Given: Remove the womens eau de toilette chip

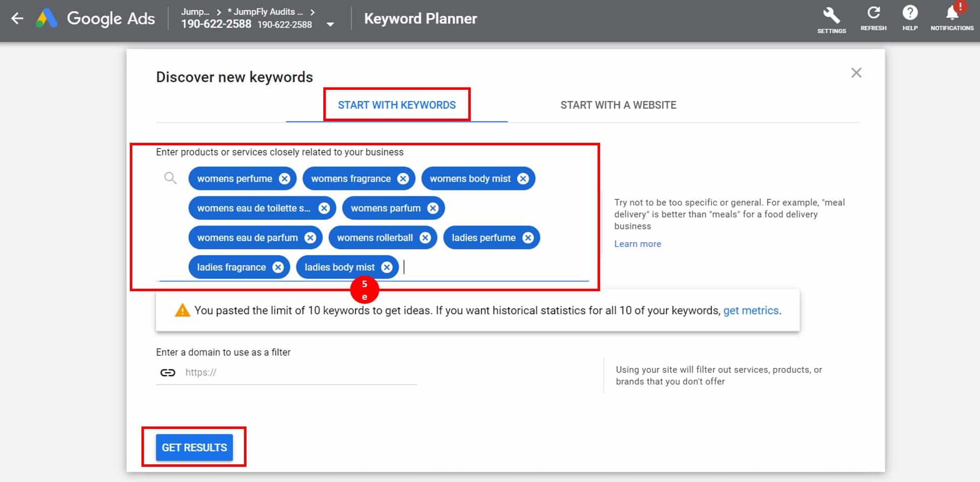Looking at the screenshot, I should [324, 208].
